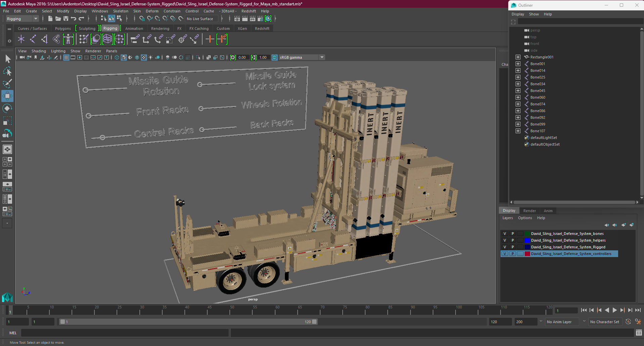This screenshot has height=346, width=644.
Task: Select the Rotate tool
Action: coord(7,108)
